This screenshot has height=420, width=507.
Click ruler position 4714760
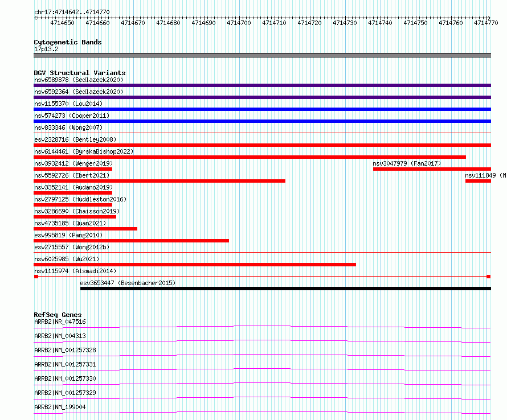pos(451,23)
